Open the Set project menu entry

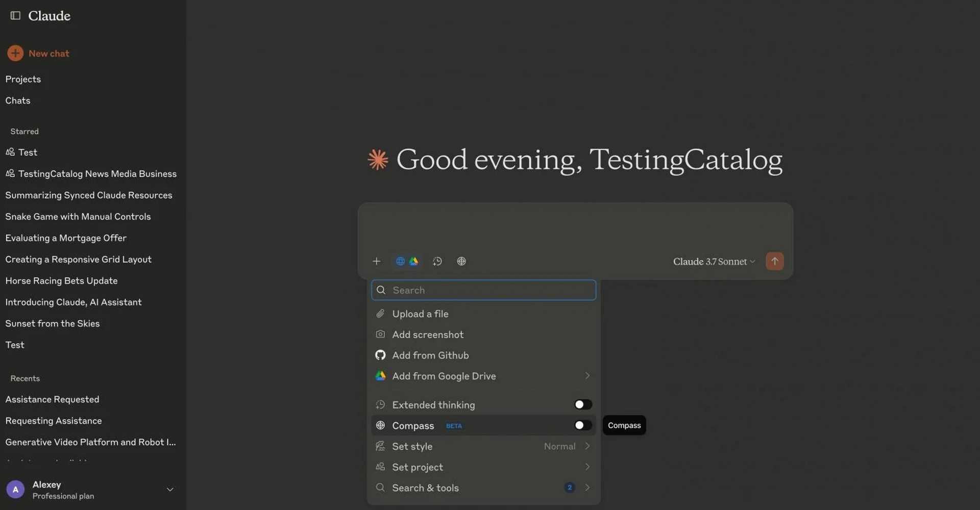point(483,467)
